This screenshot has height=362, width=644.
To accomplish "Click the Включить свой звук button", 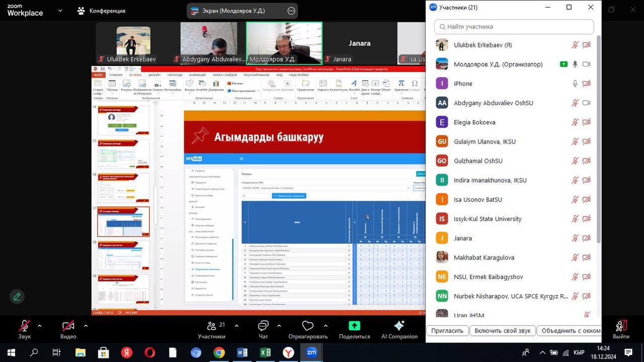I will pyautogui.click(x=502, y=331).
